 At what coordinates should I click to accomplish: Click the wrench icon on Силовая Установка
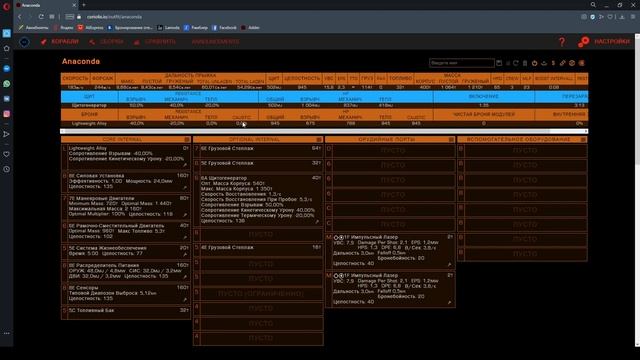(x=185, y=188)
